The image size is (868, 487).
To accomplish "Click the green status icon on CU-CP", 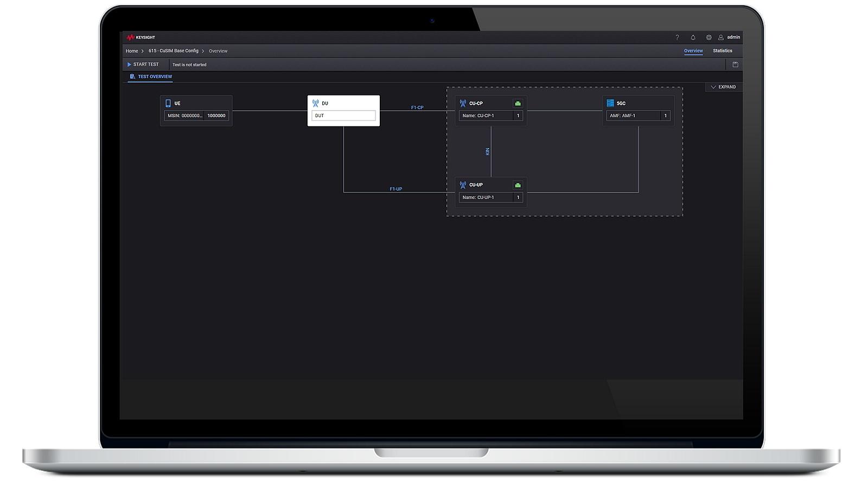I will pos(518,103).
